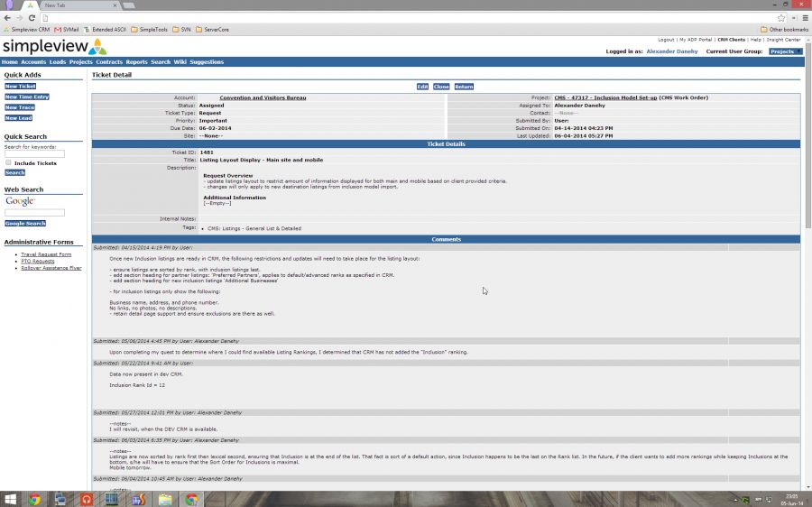The height and width of the screenshot is (507, 812).
Task: Click the Edit ticket button
Action: tap(422, 87)
